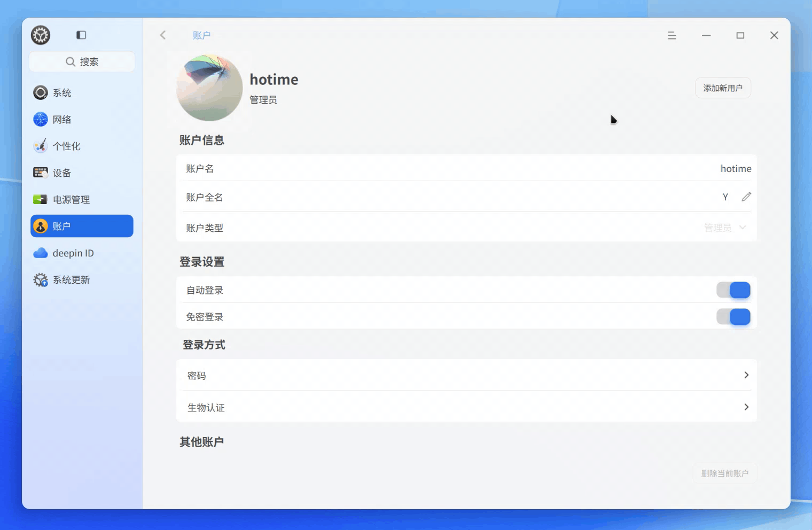The width and height of the screenshot is (812, 530).
Task: Click the 管理员 label under hotime heading
Action: pyautogui.click(x=263, y=100)
